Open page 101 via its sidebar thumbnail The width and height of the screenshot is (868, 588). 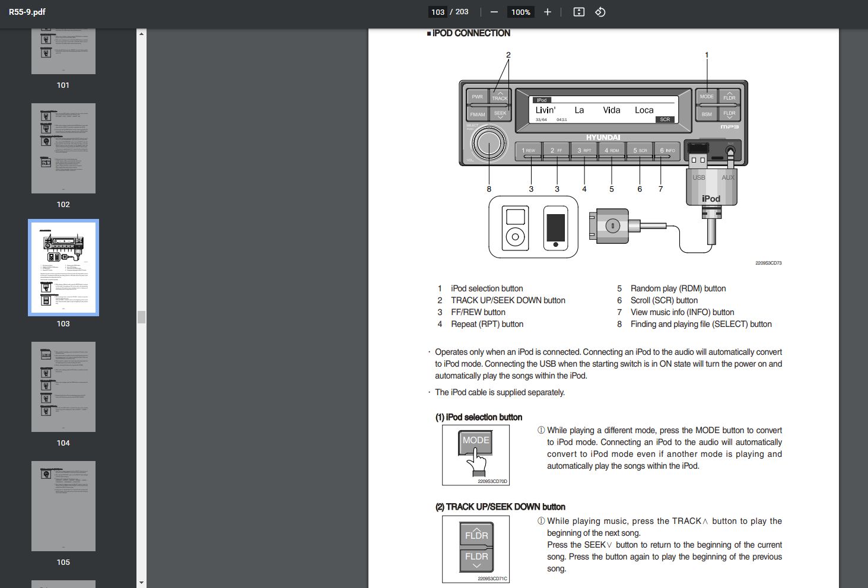pyautogui.click(x=63, y=50)
